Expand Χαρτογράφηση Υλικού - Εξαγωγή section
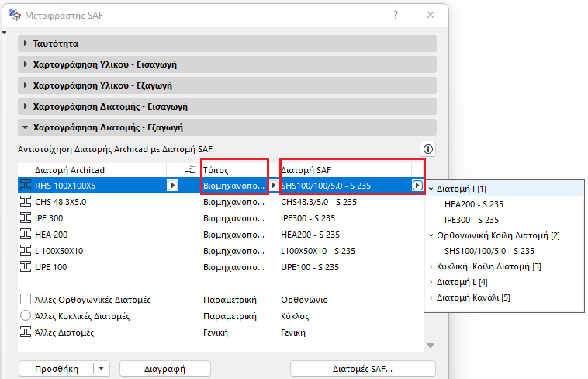The image size is (588, 379). (x=25, y=85)
